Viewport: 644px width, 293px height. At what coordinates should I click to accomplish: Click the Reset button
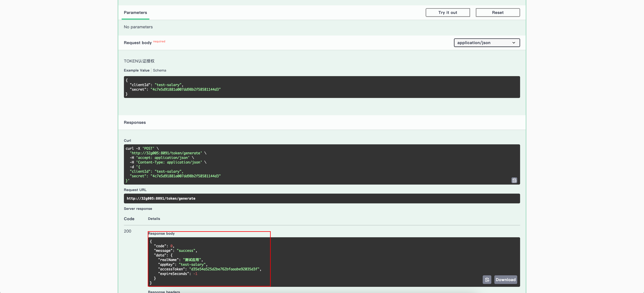click(498, 12)
